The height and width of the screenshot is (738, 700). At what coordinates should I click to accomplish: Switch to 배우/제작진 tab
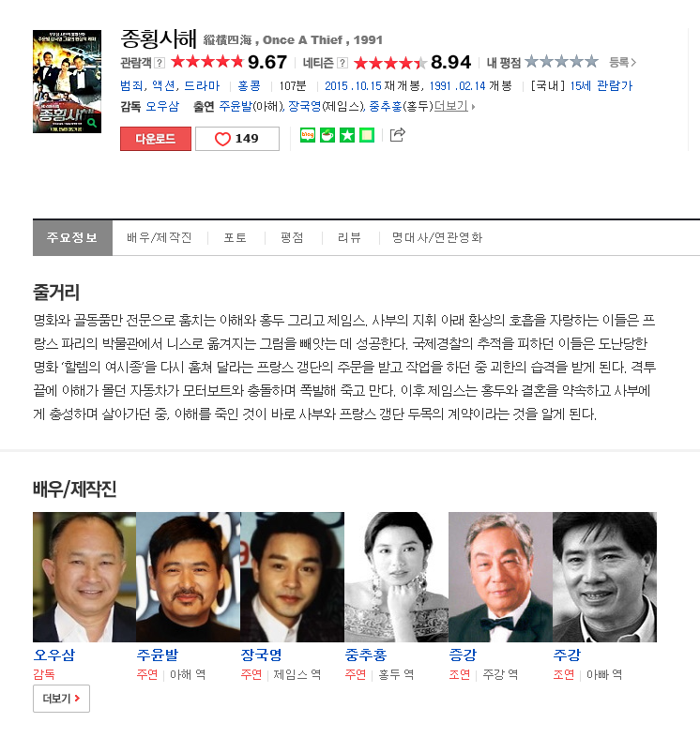(x=160, y=237)
